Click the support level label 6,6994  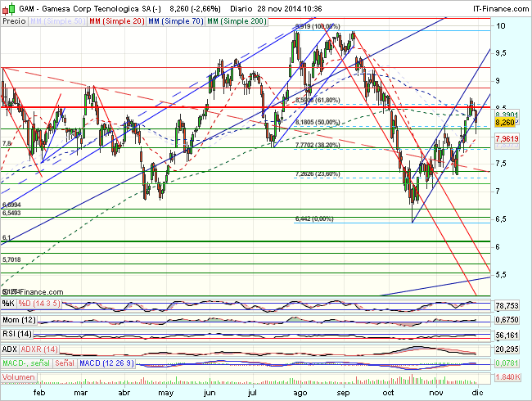tap(11, 205)
